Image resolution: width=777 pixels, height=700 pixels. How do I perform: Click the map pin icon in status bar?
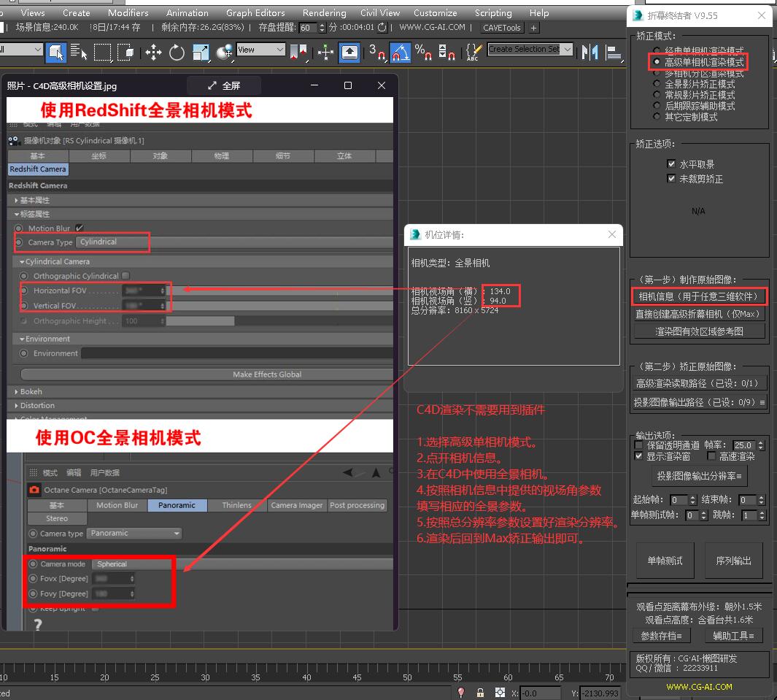[461, 693]
